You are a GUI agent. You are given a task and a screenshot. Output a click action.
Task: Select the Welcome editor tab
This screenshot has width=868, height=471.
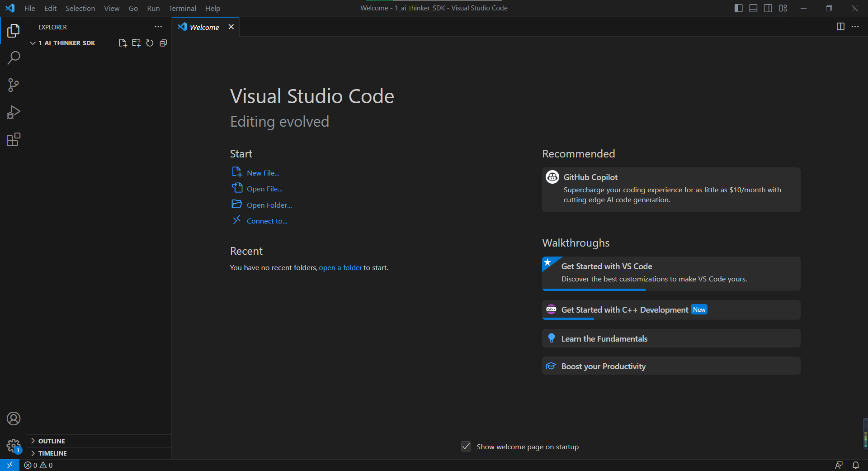205,27
